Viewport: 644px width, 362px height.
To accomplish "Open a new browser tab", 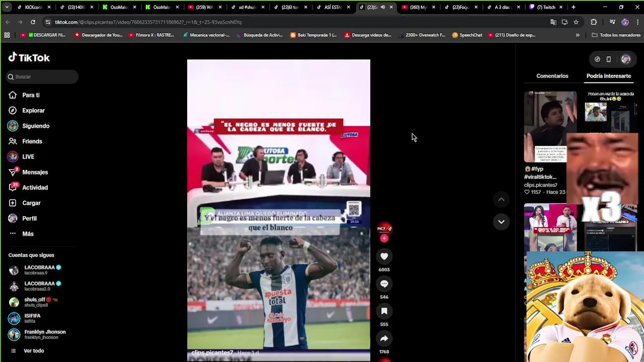I will click(x=573, y=7).
